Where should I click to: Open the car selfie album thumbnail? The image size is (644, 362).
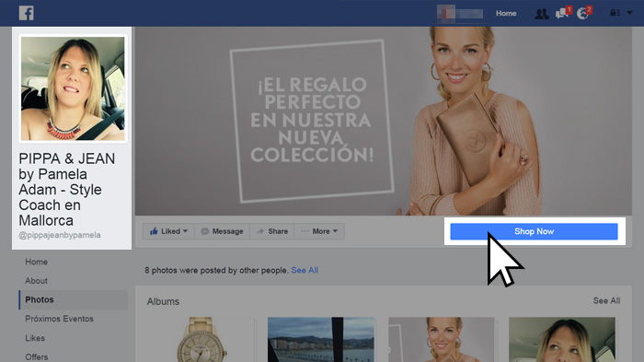pos(562,339)
